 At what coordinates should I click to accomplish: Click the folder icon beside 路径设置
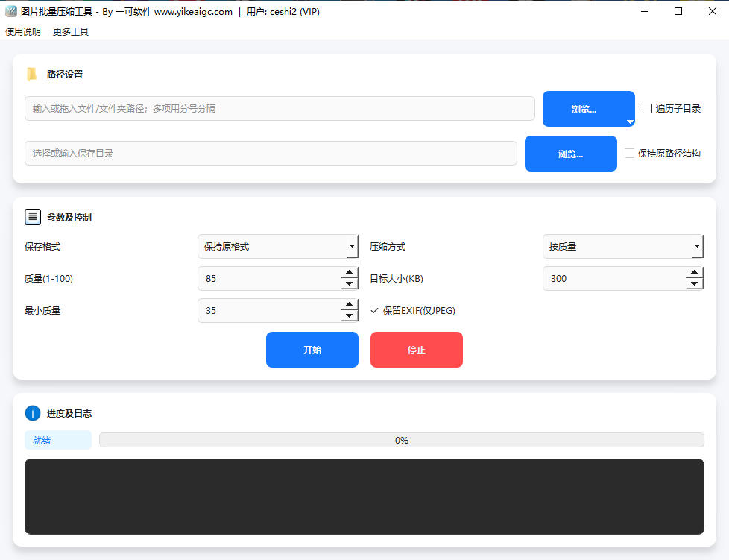[x=31, y=74]
